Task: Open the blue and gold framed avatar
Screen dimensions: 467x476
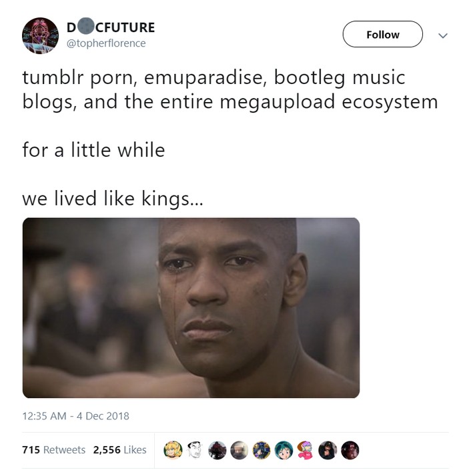Action: [262, 450]
